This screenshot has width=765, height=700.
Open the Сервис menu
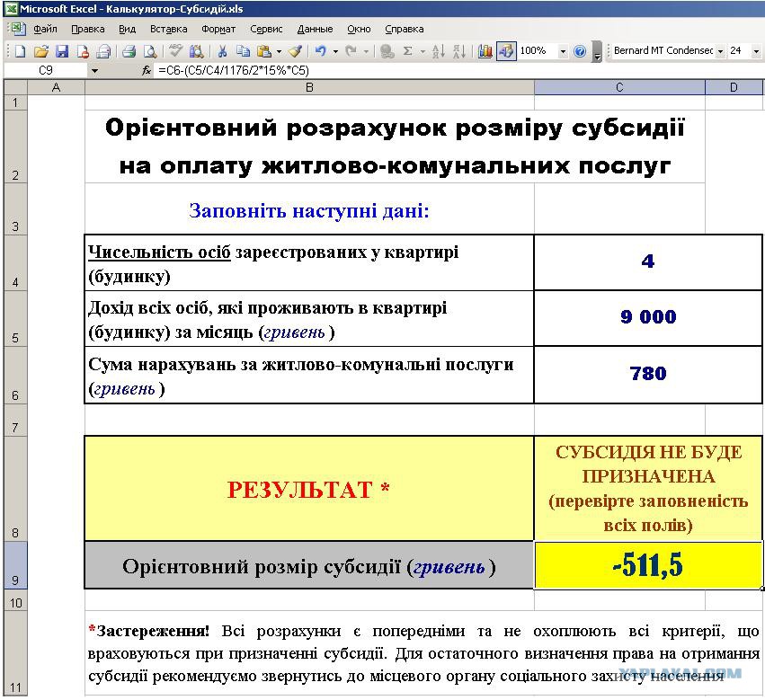click(x=266, y=30)
